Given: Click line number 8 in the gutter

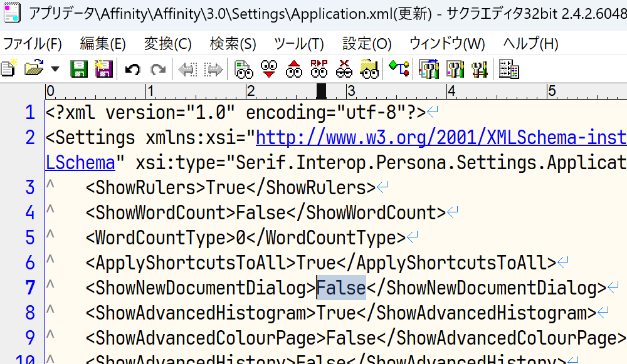Looking at the screenshot, I should 30,313.
